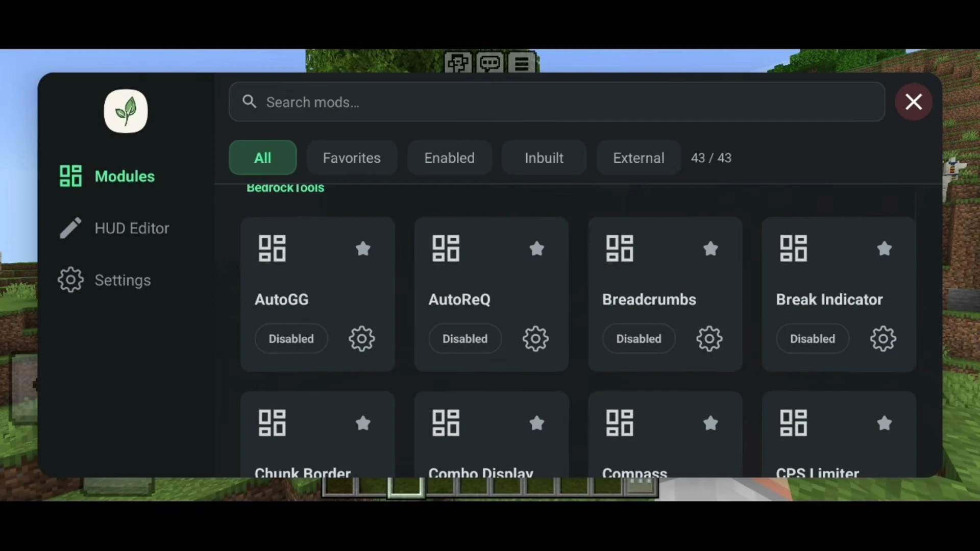
Task: Select the highlighted hotbar slot
Action: click(x=406, y=487)
